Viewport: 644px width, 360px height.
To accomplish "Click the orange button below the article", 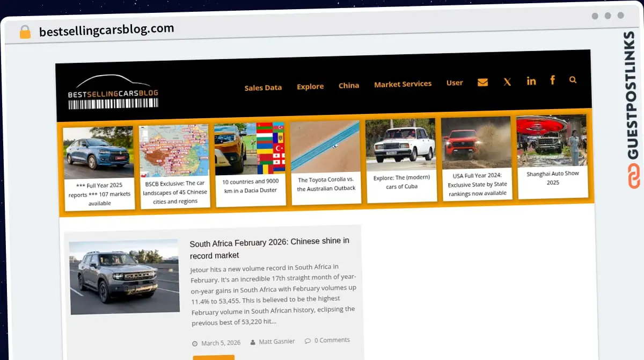I will point(214,357).
